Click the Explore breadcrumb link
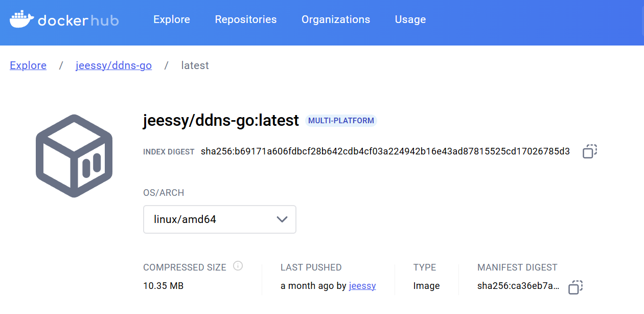The image size is (644, 314). [x=28, y=65]
